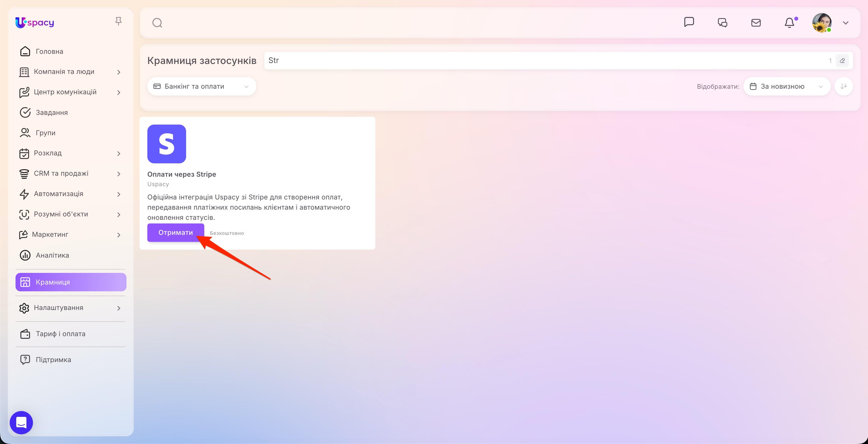Click the Відображати: label

718,86
